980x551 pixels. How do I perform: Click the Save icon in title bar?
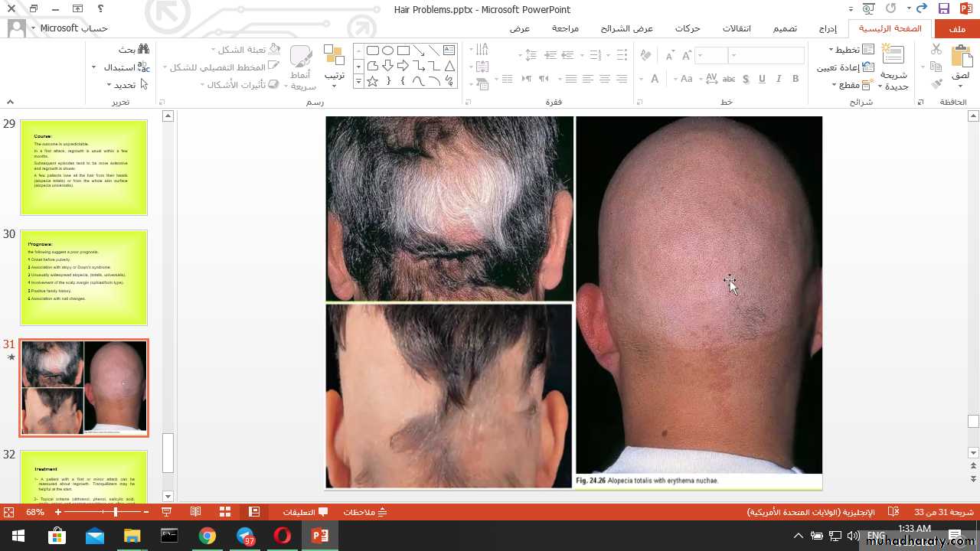tap(944, 9)
